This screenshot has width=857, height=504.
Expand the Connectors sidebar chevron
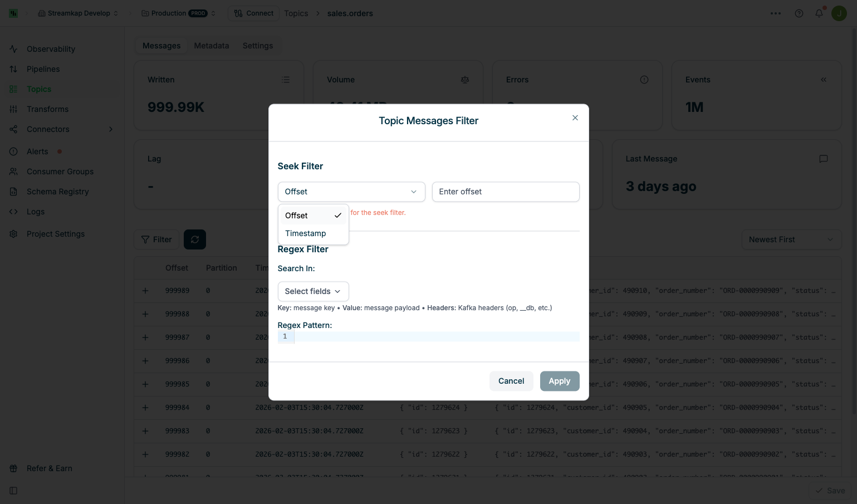tap(111, 129)
